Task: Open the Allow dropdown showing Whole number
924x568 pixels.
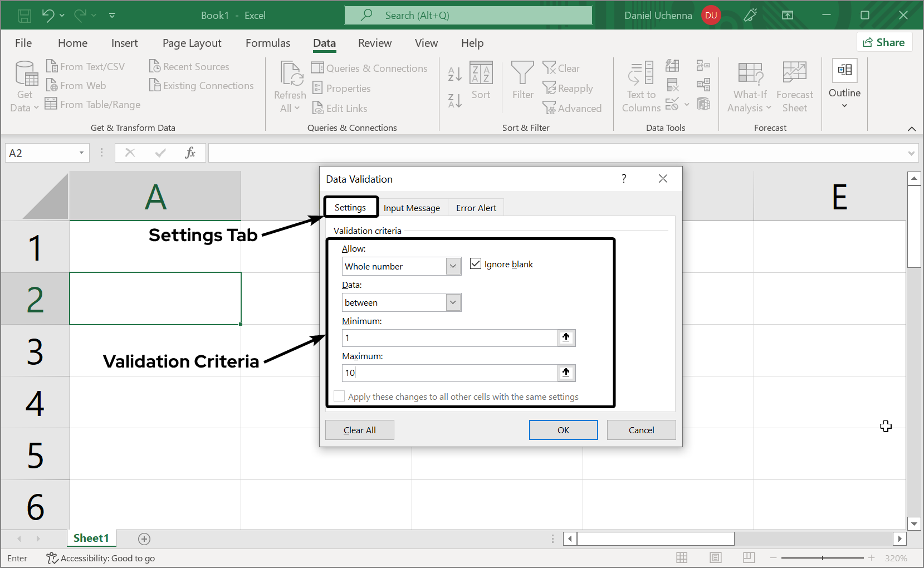Action: point(452,266)
